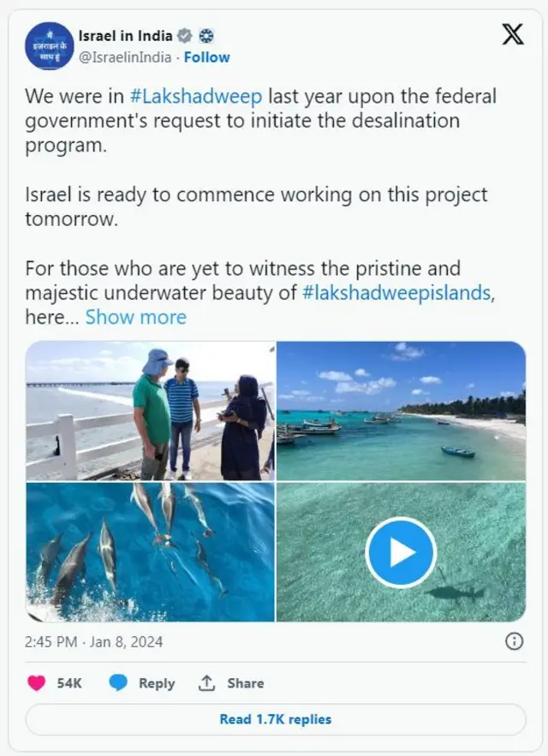Click the share upload icon

pyautogui.click(x=206, y=683)
